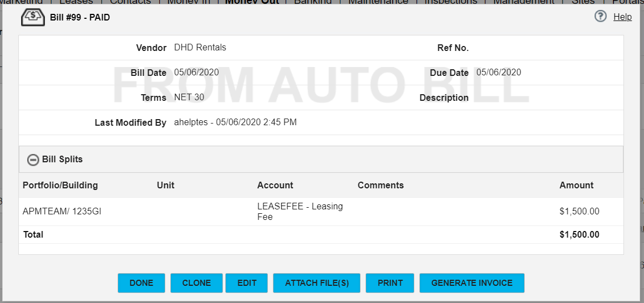Click the EDIT button

pos(246,283)
